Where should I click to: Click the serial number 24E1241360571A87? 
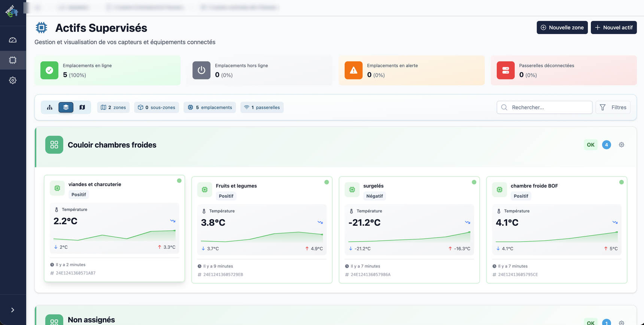76,273
